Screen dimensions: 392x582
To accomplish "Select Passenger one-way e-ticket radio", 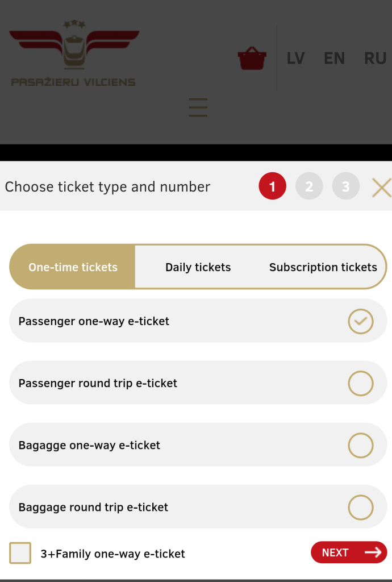I will tap(360, 322).
